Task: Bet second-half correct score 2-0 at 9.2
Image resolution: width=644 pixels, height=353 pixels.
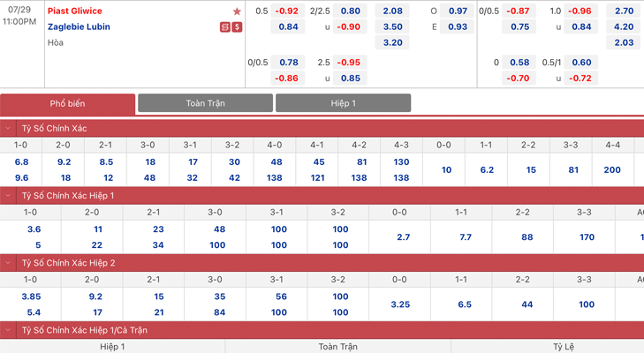Action: pos(95,297)
